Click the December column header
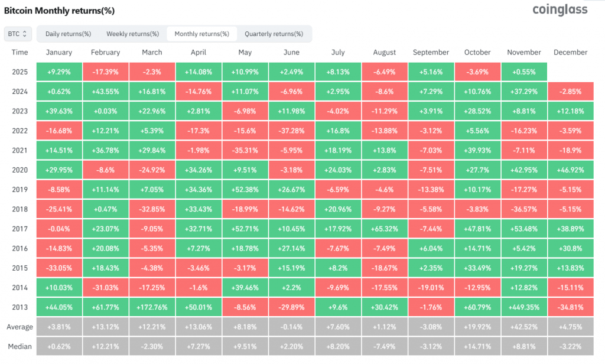 pos(570,52)
